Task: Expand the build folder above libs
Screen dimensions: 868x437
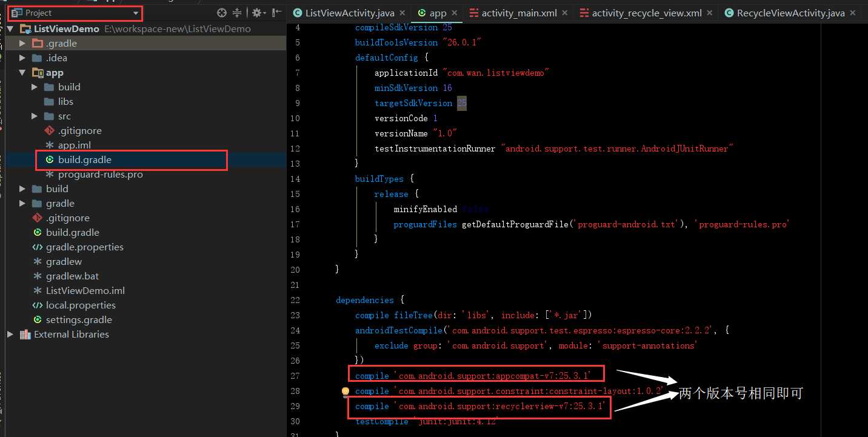Action: (35, 87)
